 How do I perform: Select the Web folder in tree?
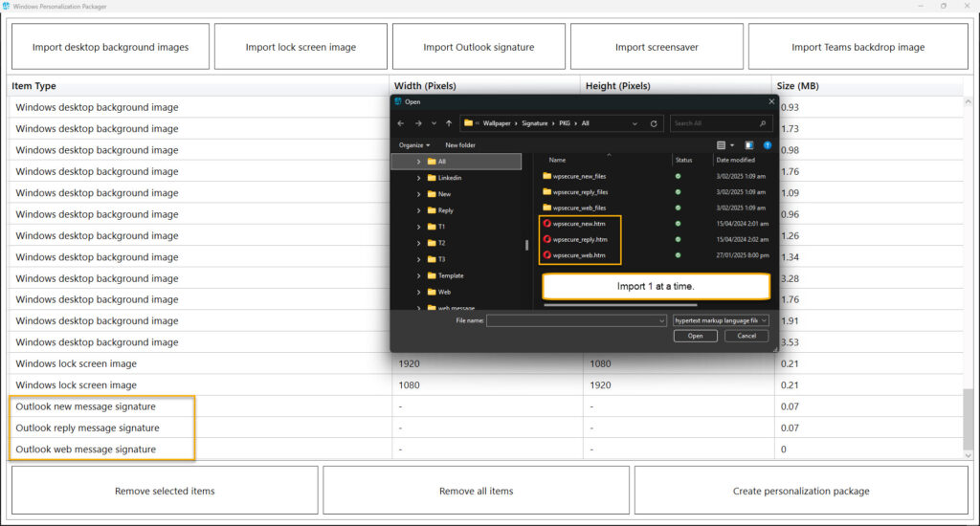pos(439,292)
